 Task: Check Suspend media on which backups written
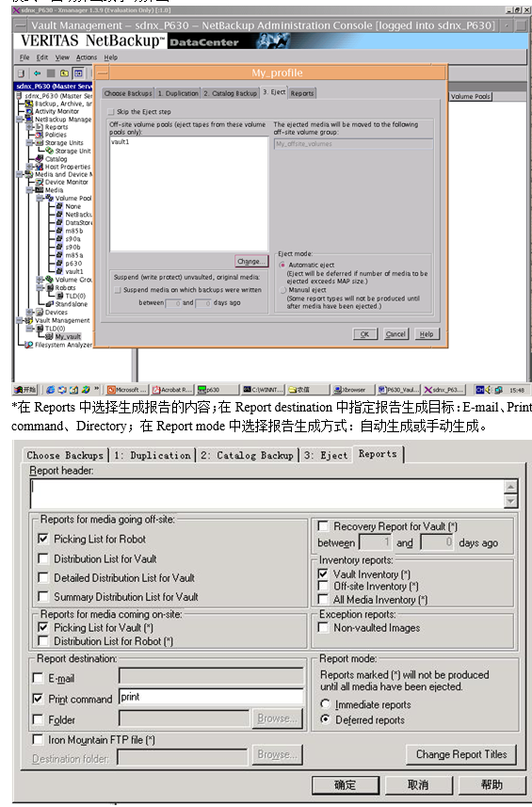click(118, 290)
